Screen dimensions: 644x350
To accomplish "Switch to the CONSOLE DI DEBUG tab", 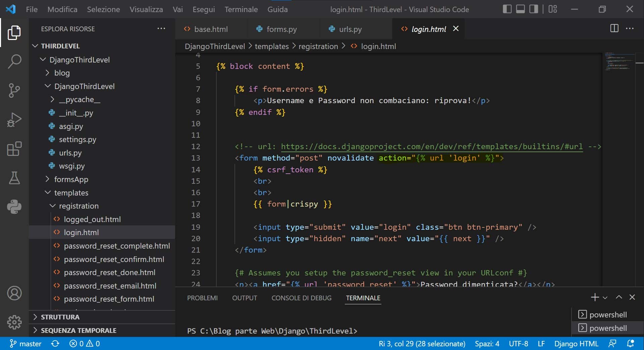I will [301, 298].
